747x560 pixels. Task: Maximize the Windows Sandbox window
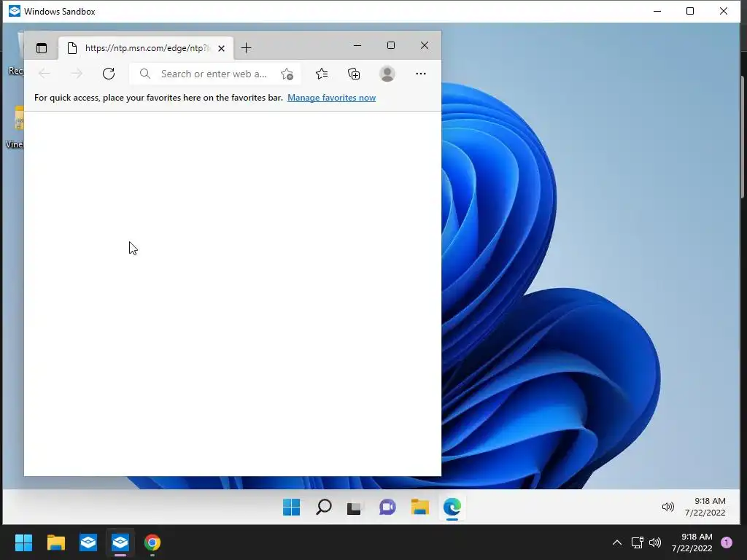(x=690, y=11)
